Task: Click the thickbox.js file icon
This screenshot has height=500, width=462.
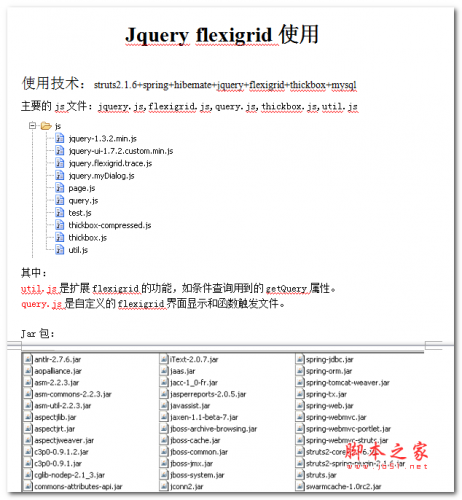Action: 60,237
